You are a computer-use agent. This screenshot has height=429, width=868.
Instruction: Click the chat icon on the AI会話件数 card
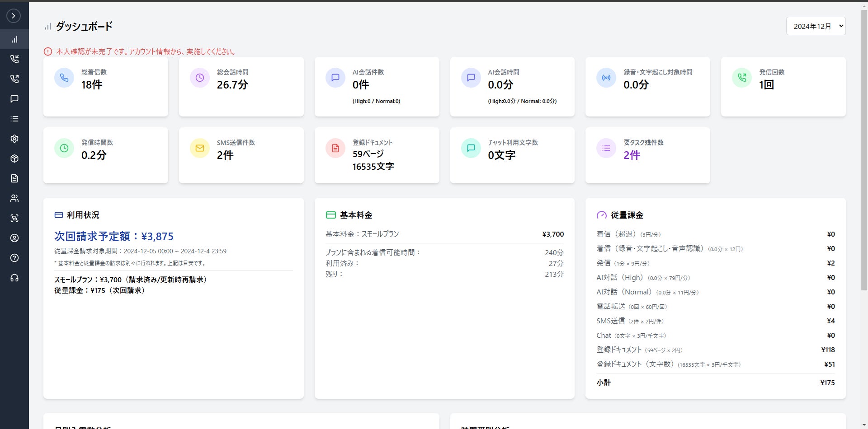tap(335, 78)
